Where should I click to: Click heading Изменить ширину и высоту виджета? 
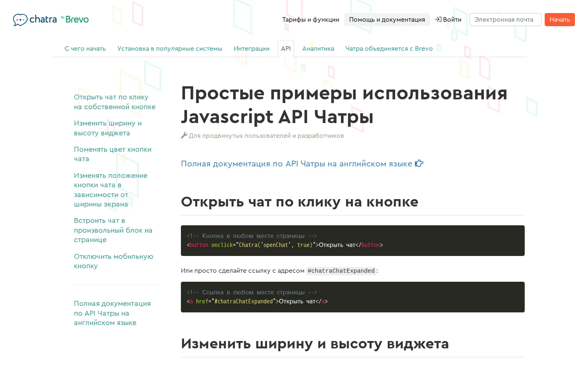pos(315,343)
